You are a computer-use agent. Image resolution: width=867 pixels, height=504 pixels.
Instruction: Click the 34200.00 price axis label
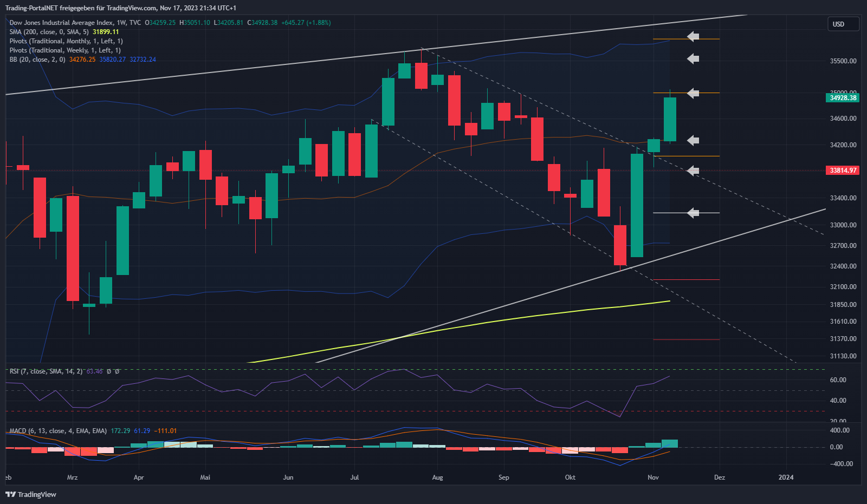pyautogui.click(x=843, y=145)
